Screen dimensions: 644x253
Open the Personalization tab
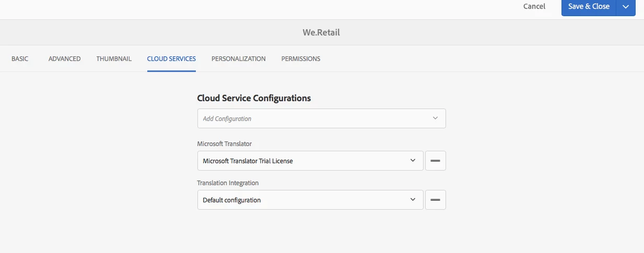click(238, 59)
